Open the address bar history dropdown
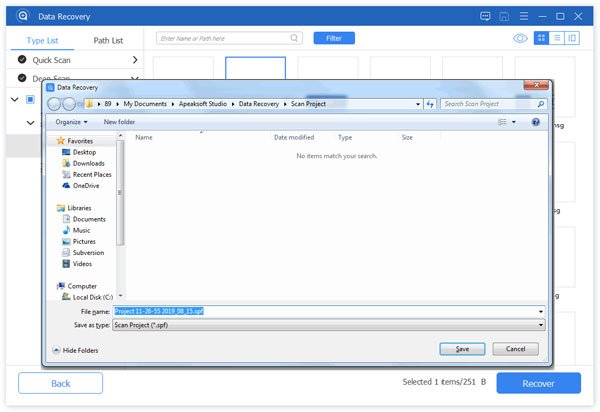Image resolution: width=600 pixels, height=412 pixels. click(418, 104)
